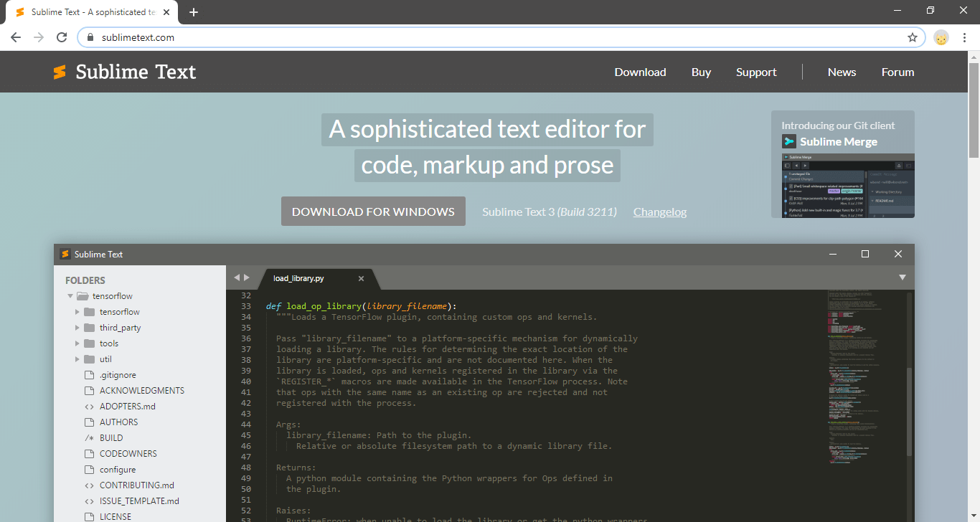Open the Support menu item

(756, 72)
